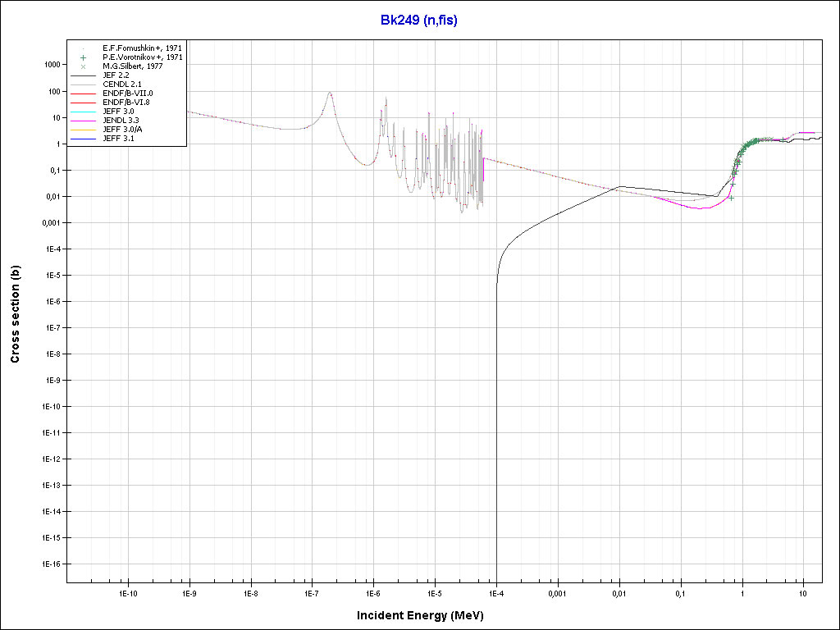The image size is (840, 630).
Task: Click the dot marker beside E.F.Fomushkin legend entry
Action: [84, 48]
